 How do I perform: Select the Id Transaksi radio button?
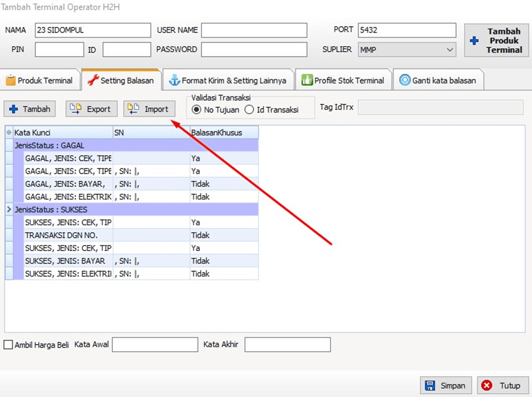click(x=249, y=110)
